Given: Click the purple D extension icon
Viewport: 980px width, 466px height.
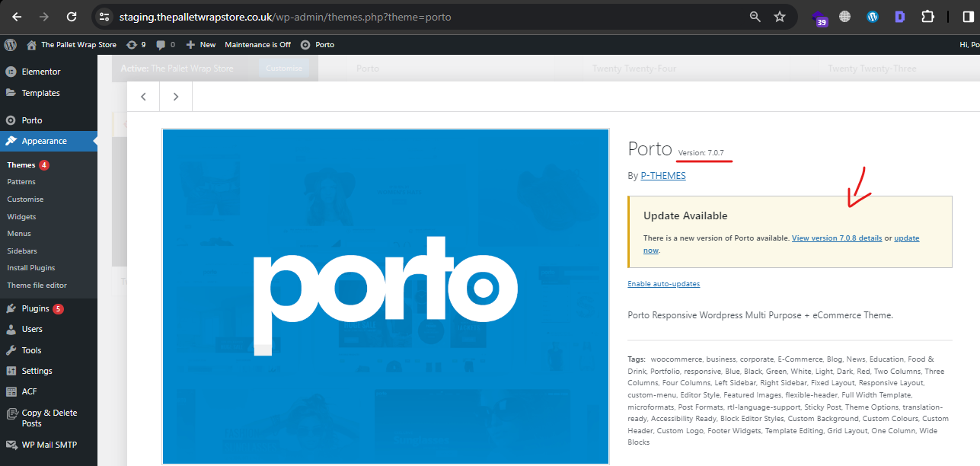Looking at the screenshot, I should pyautogui.click(x=900, y=16).
